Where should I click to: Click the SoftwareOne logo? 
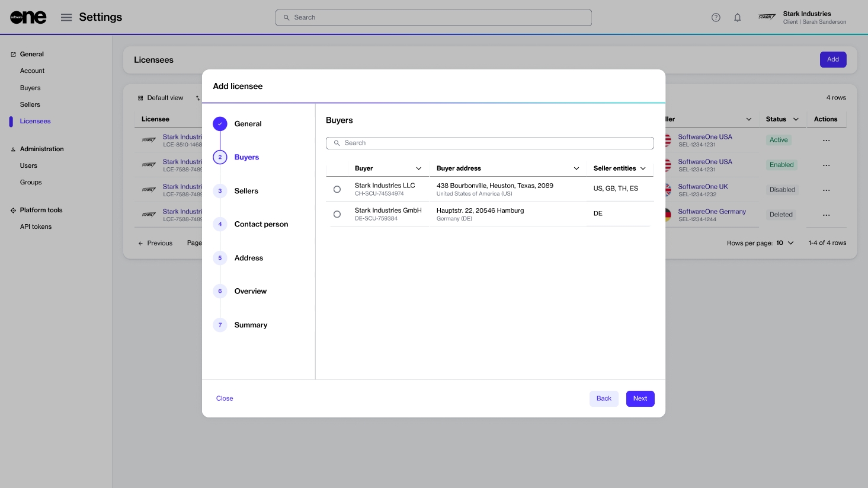click(28, 17)
